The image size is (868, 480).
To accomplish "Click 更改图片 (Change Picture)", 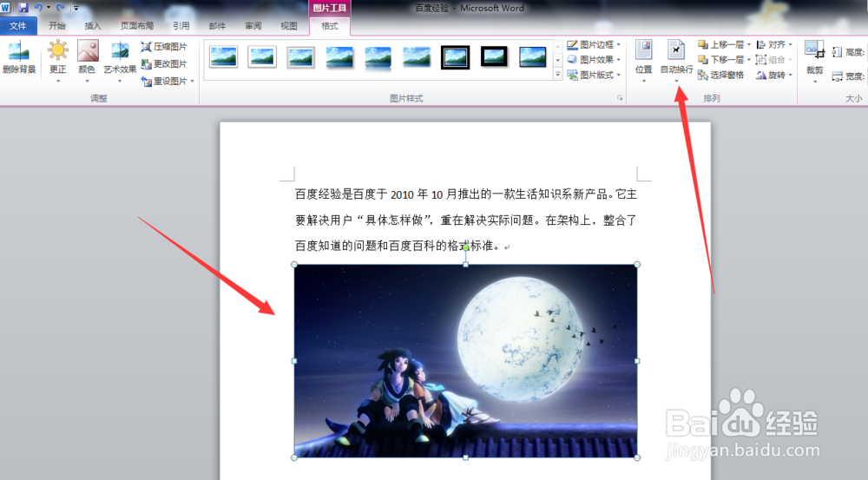I will pos(164,64).
